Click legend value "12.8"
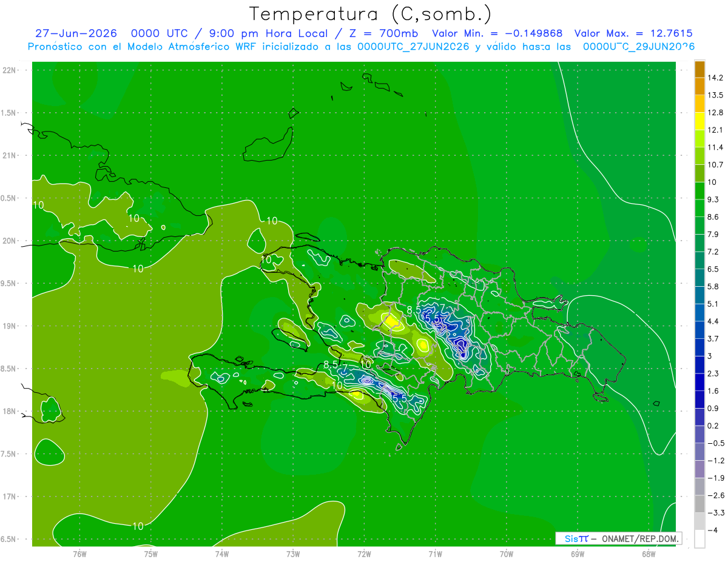728x562 pixels. click(x=716, y=112)
